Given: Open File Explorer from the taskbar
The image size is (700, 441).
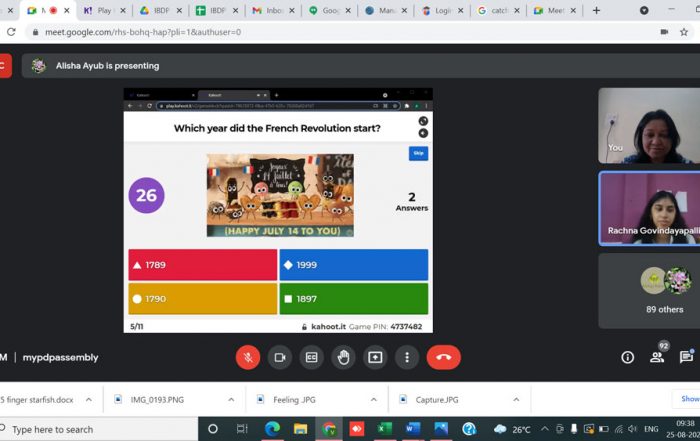Looking at the screenshot, I should pos(300,429).
